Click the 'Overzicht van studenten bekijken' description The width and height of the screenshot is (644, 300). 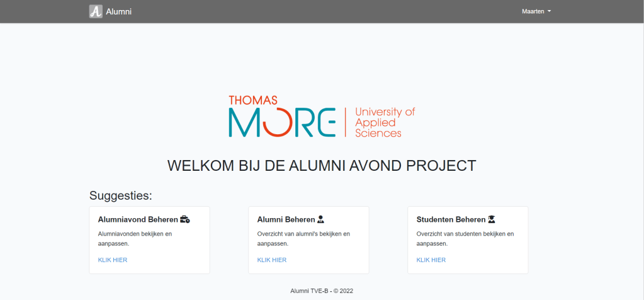click(465, 238)
